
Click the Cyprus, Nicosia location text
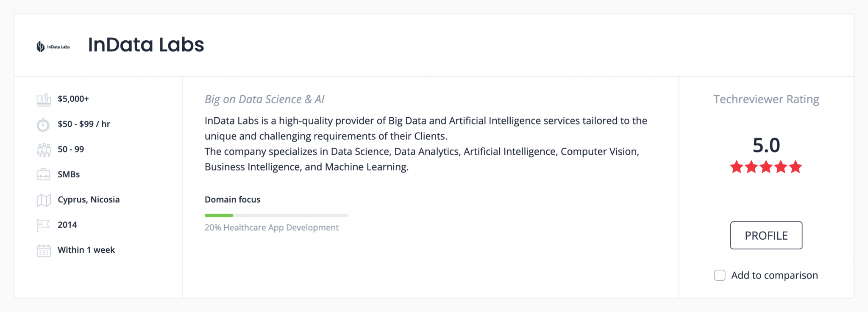point(89,199)
